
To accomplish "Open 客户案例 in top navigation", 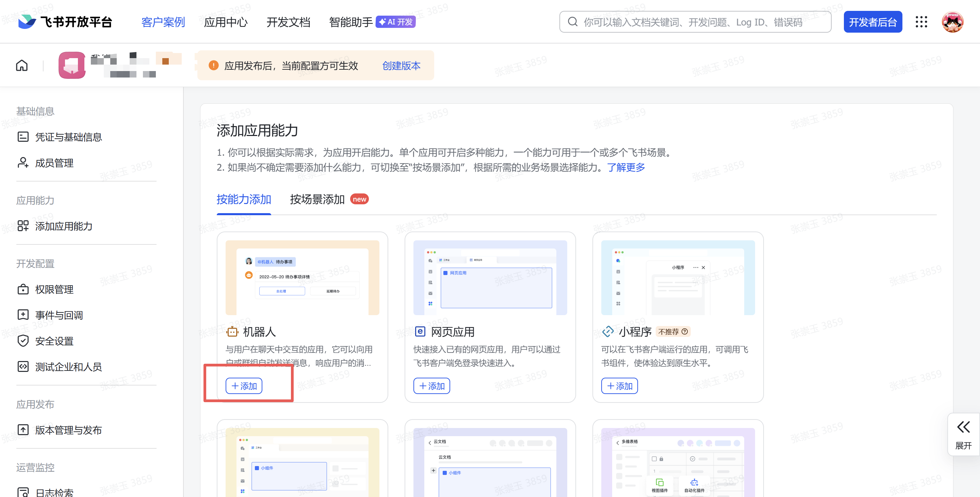I will [x=163, y=22].
